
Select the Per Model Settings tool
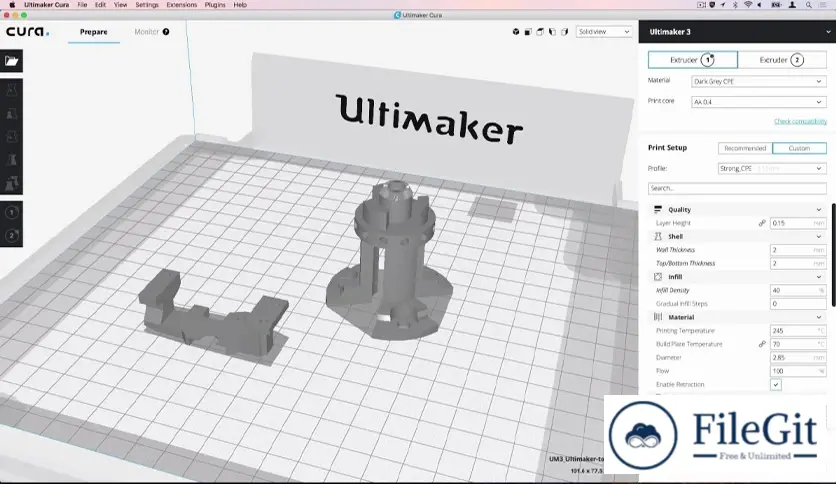[x=12, y=183]
